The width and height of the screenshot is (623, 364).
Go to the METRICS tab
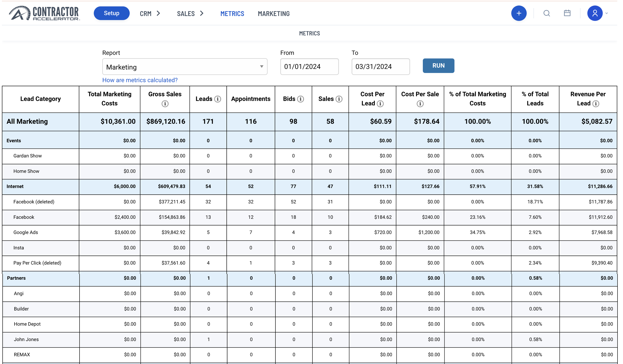232,14
